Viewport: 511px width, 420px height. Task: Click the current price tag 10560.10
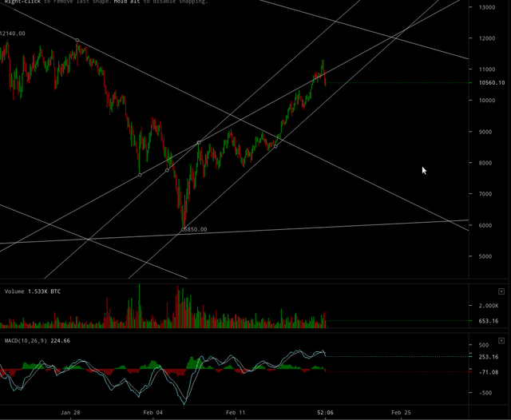point(492,83)
